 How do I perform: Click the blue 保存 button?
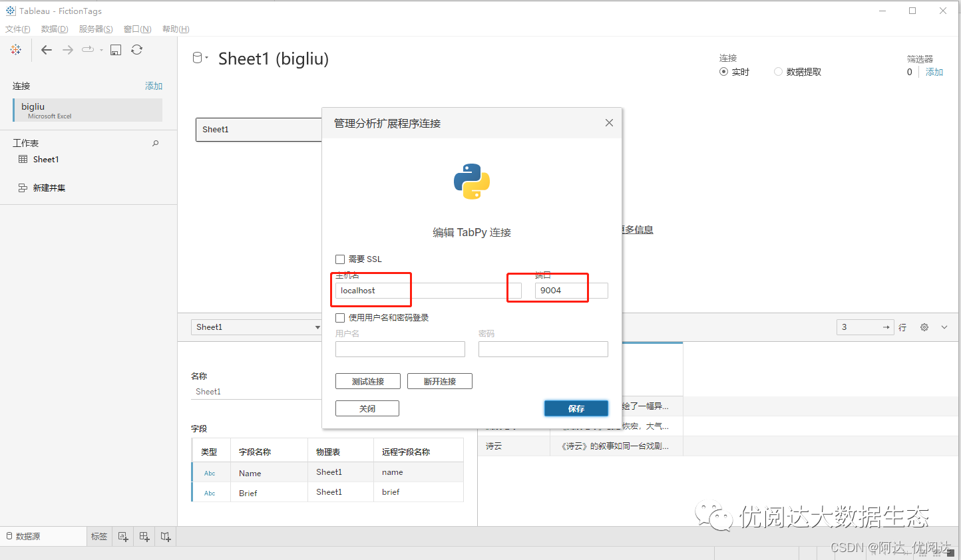pyautogui.click(x=576, y=408)
